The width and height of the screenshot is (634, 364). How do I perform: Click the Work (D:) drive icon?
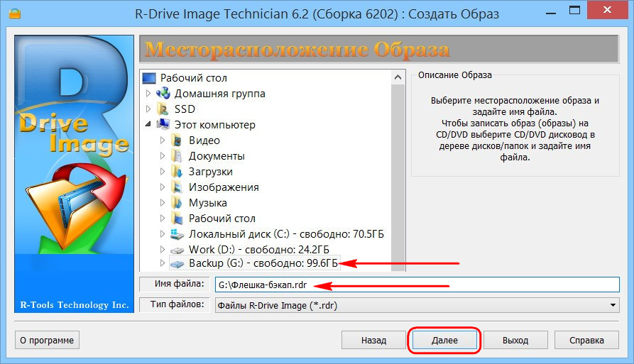pos(177,250)
